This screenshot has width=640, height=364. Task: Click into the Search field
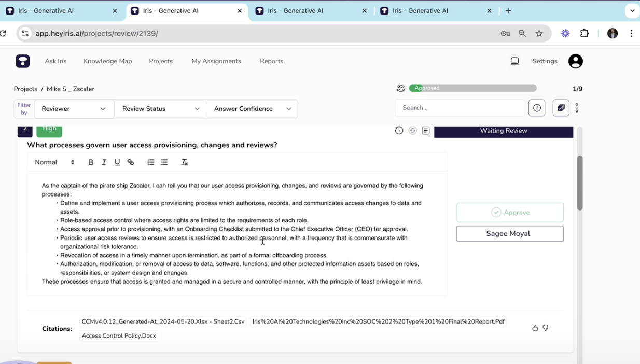click(x=460, y=108)
